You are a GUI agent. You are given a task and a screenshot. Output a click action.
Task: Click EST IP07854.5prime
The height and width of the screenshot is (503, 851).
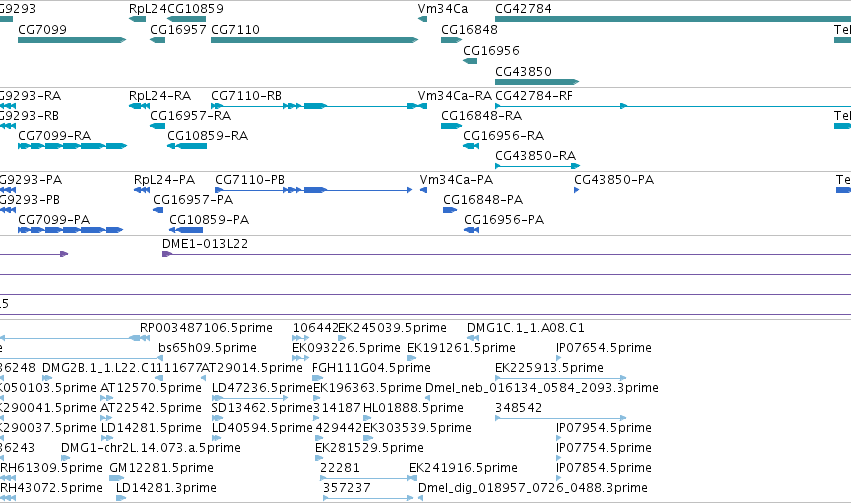(x=604, y=468)
